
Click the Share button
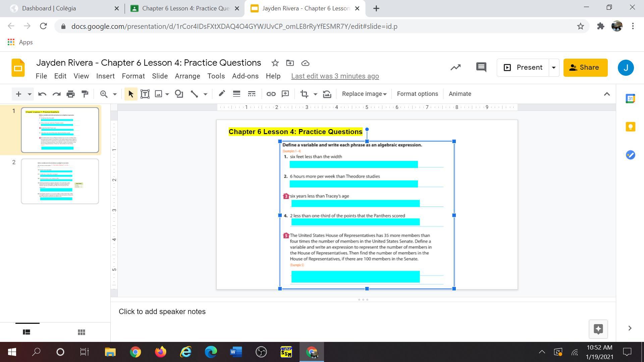pyautogui.click(x=585, y=68)
